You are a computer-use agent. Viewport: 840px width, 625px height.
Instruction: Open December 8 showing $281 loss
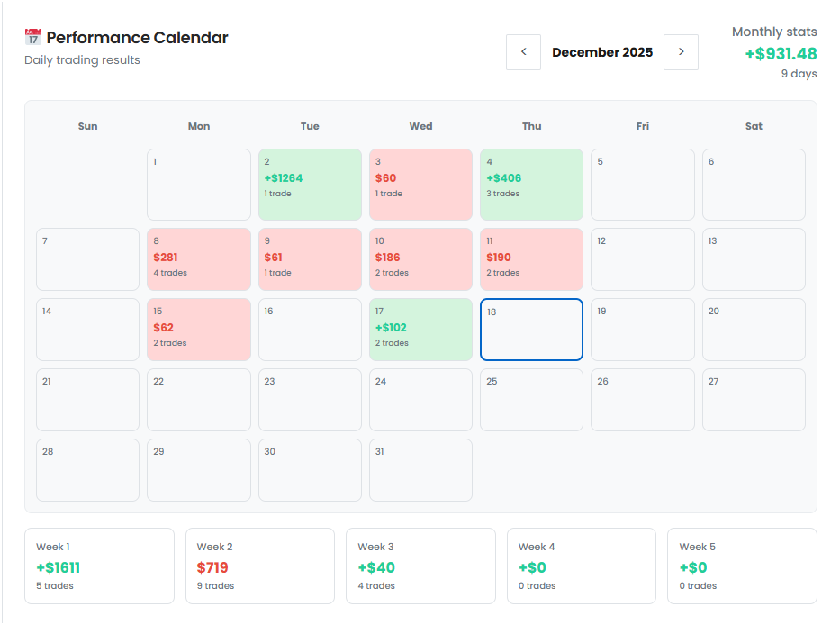point(198,259)
